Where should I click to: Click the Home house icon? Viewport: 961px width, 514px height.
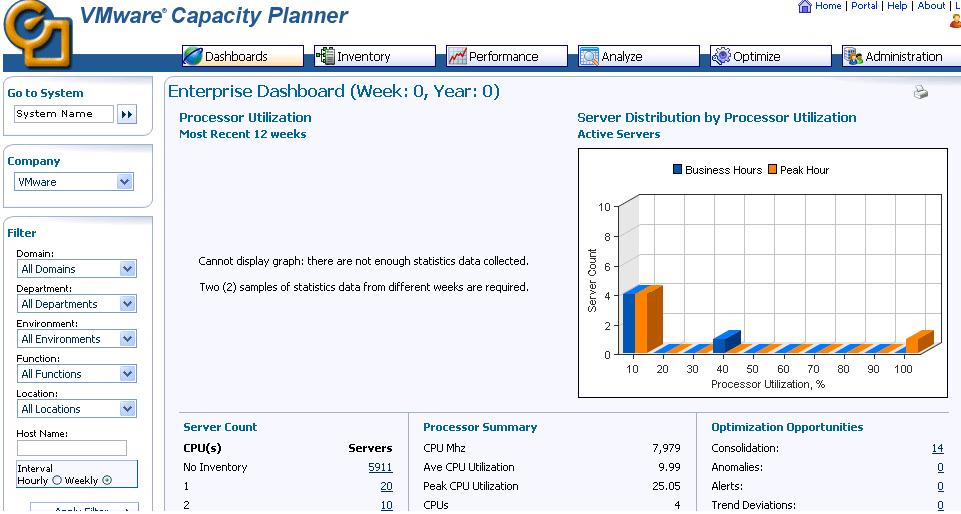(805, 6)
